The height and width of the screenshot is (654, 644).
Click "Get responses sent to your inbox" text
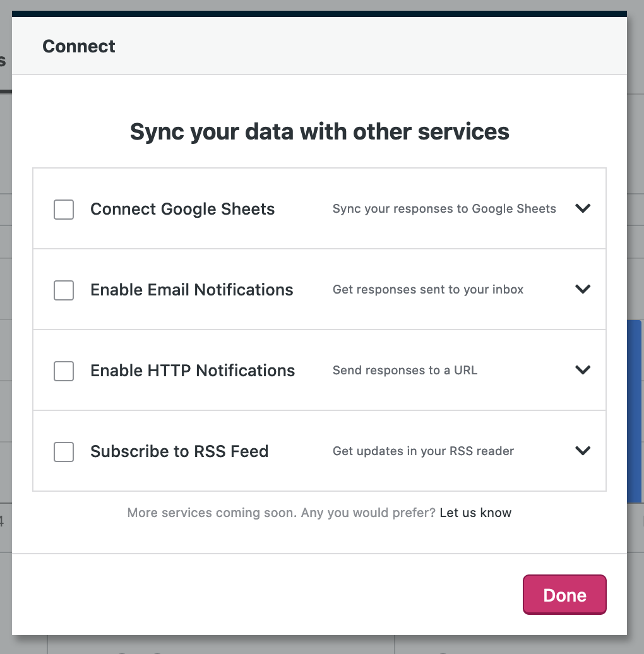tap(428, 290)
